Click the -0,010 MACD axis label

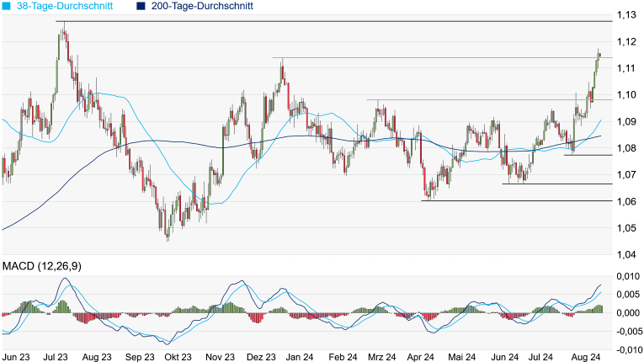click(625, 349)
